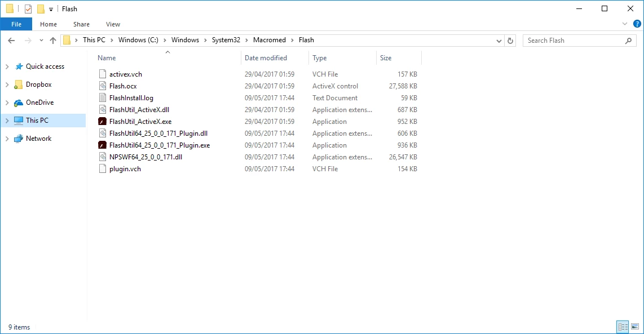The height and width of the screenshot is (334, 644).
Task: Click the FlashUtil_ActiveX.exe Flash icon
Action: pyautogui.click(x=102, y=122)
